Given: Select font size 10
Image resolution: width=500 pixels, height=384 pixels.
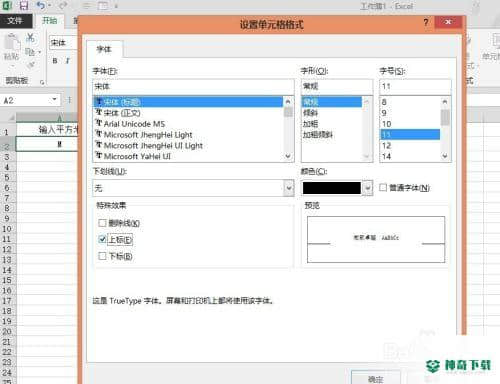Looking at the screenshot, I should pyautogui.click(x=410, y=124).
